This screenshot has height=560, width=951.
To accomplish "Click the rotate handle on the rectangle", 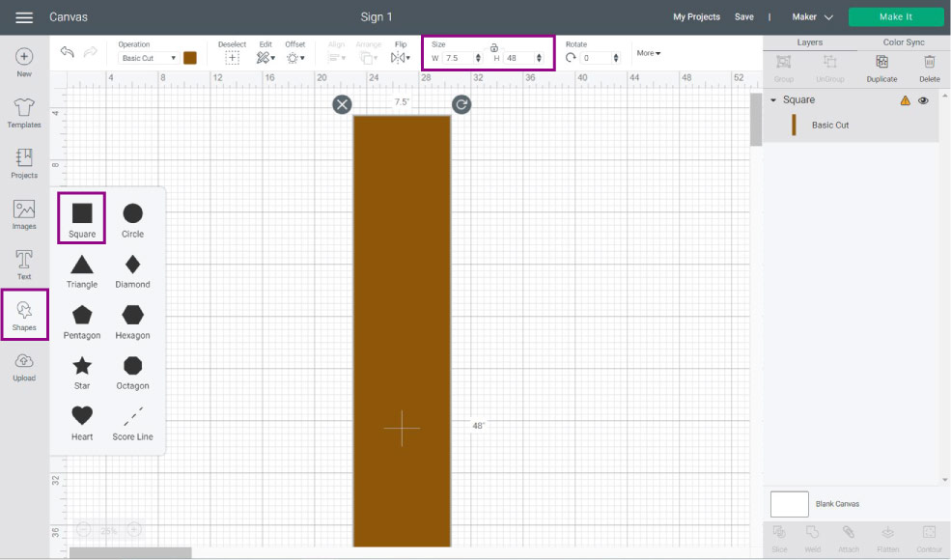I will [462, 104].
